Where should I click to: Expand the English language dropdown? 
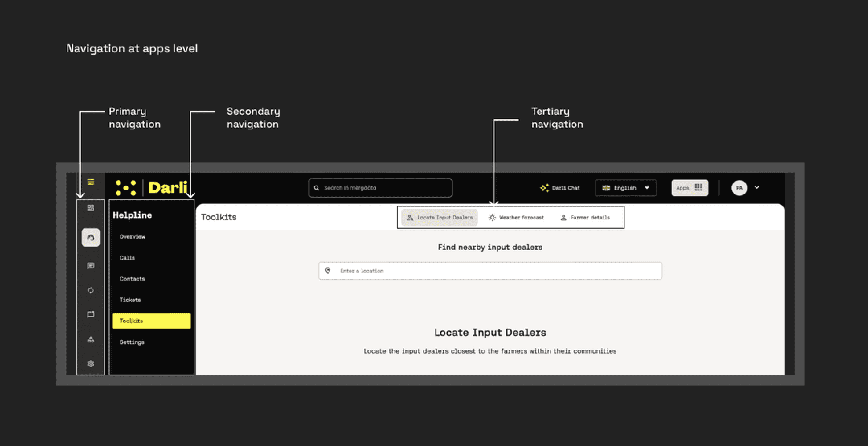click(x=625, y=188)
